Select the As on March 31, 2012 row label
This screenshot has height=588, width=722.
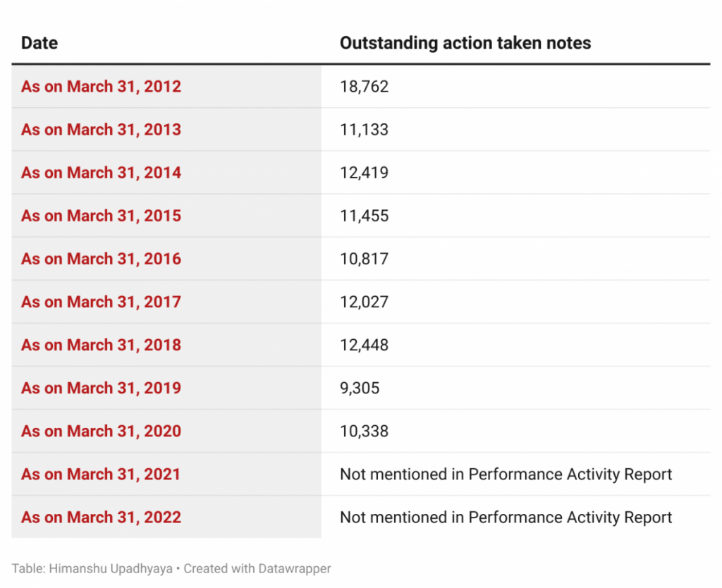tap(101, 87)
